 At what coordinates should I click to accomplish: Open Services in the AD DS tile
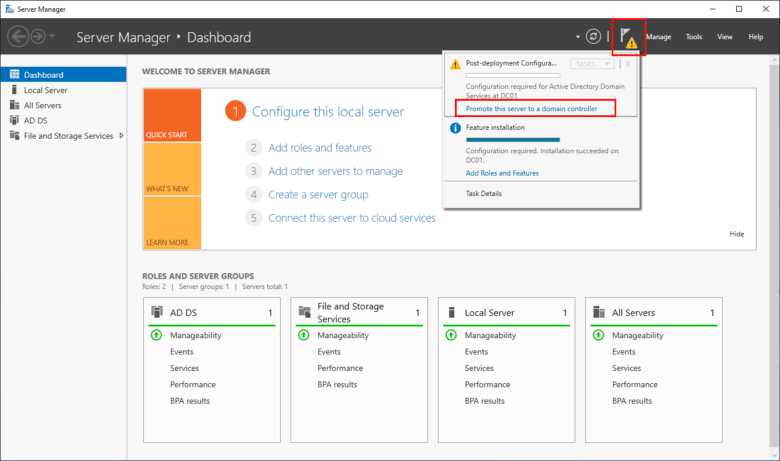[185, 368]
